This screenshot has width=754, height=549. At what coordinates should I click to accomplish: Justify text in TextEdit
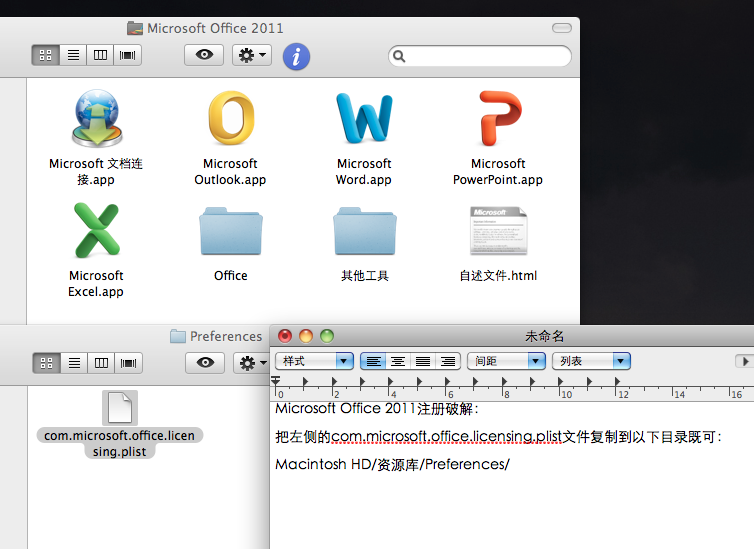[423, 361]
